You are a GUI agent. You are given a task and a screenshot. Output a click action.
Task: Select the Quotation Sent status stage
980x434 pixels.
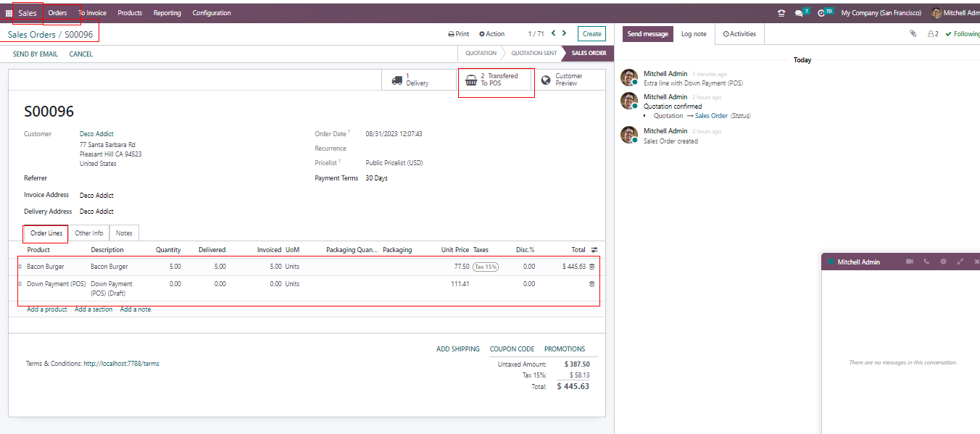[x=533, y=54]
